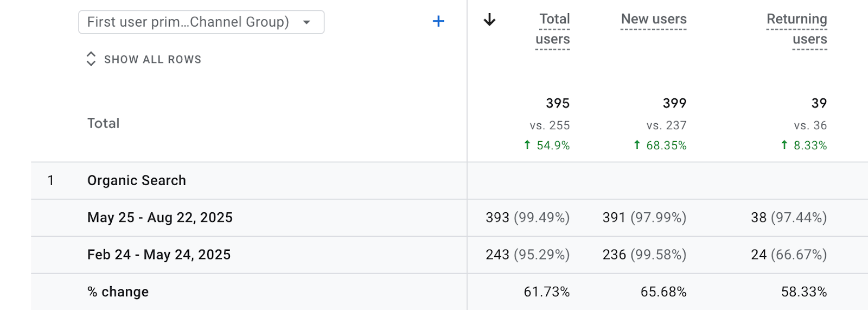Click the 8.33% returning users increase indicator
Viewport: 868px width, 310px height.
coord(805,145)
